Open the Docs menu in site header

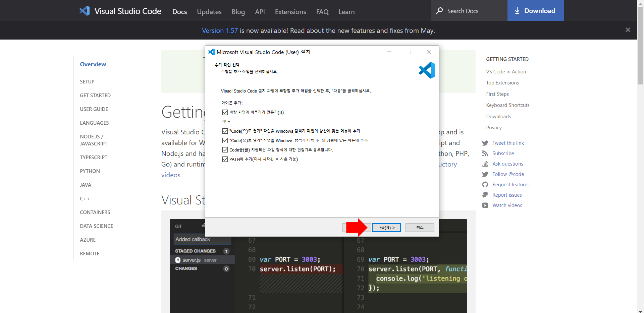coord(179,12)
